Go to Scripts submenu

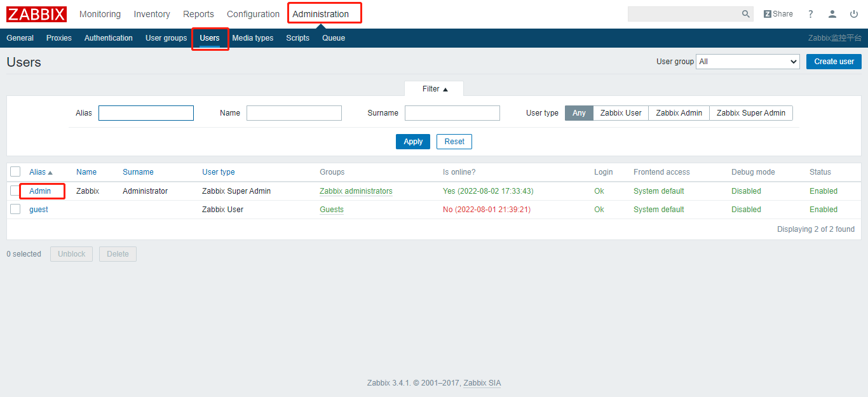(x=297, y=38)
